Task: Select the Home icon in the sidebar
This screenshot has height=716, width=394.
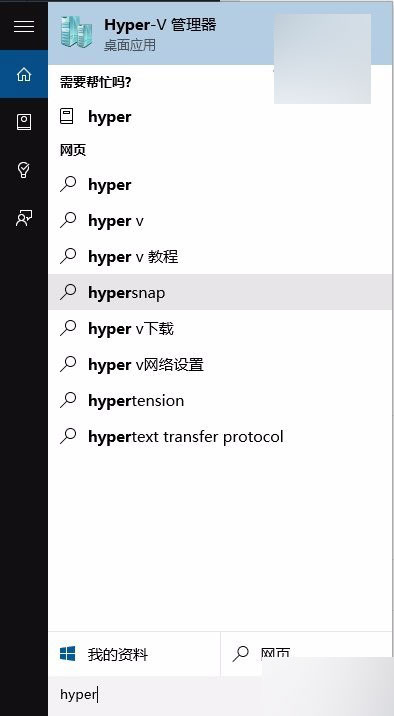Action: [x=24, y=74]
